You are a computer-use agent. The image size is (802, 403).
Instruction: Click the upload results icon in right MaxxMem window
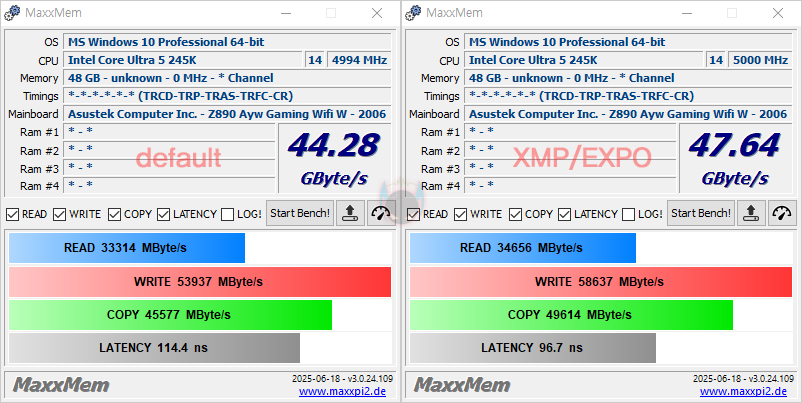(x=751, y=213)
